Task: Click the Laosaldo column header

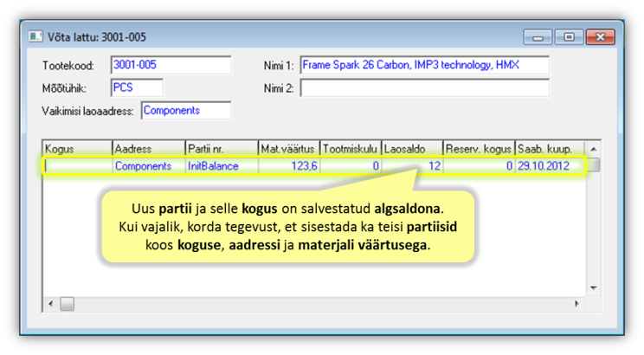Action: (x=412, y=149)
